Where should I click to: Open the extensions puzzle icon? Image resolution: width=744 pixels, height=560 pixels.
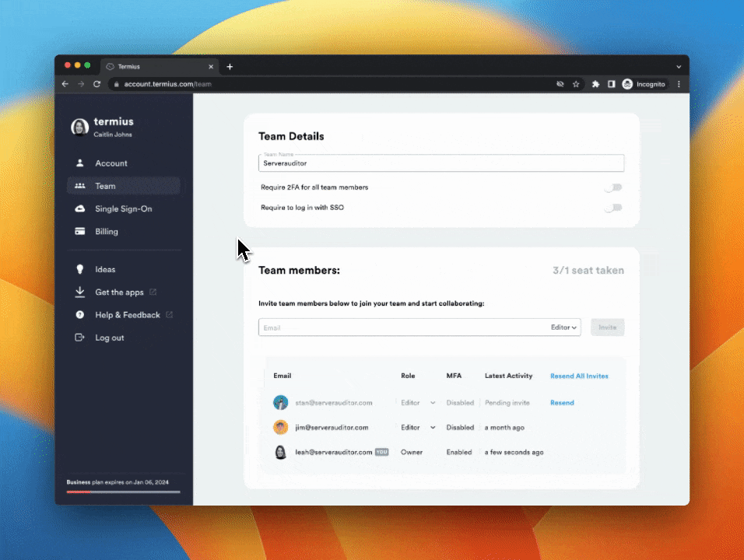[x=595, y=84]
